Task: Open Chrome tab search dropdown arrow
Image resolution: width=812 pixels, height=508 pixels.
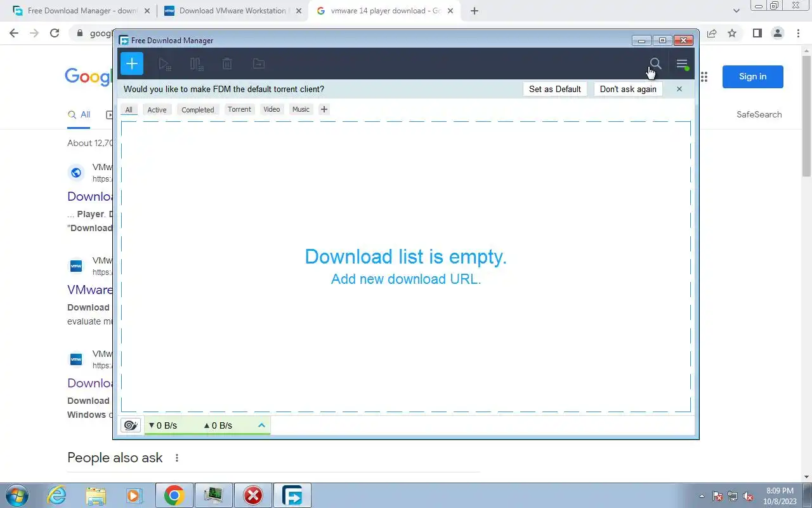Action: pos(737,11)
